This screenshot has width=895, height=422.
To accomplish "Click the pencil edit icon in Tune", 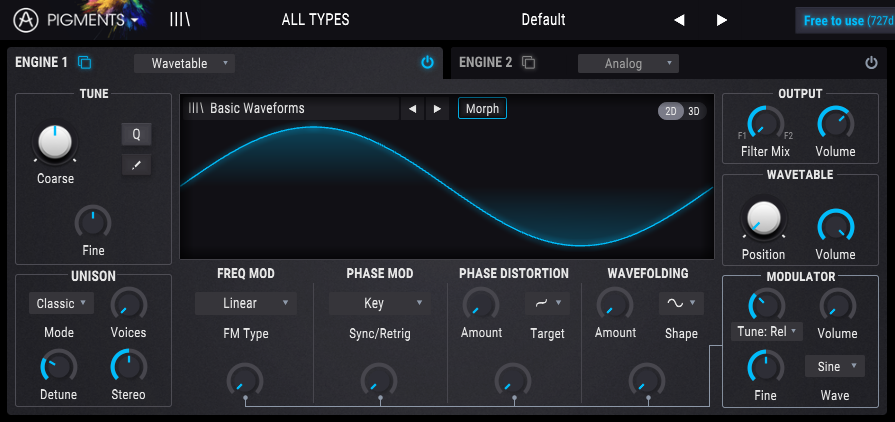I will [x=136, y=165].
